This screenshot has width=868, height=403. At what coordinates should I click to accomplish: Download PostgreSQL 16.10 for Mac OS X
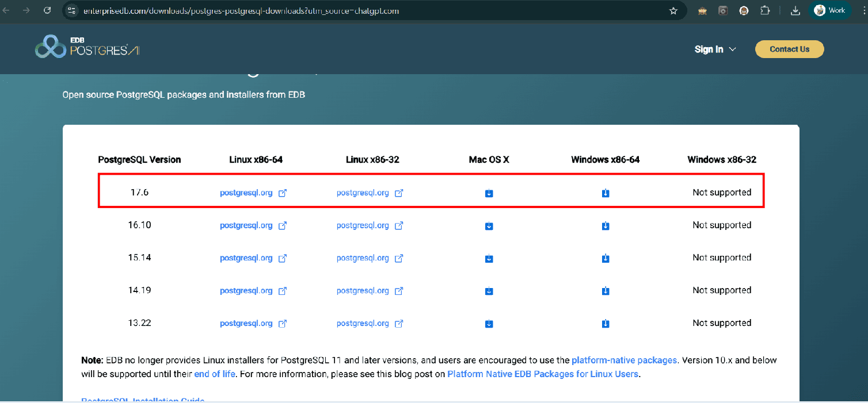[x=489, y=226]
